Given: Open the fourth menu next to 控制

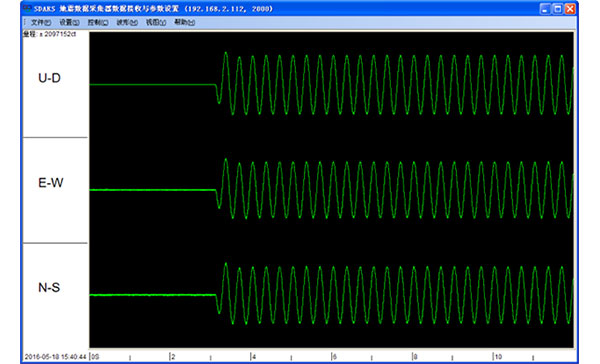Looking at the screenshot, I should point(127,23).
